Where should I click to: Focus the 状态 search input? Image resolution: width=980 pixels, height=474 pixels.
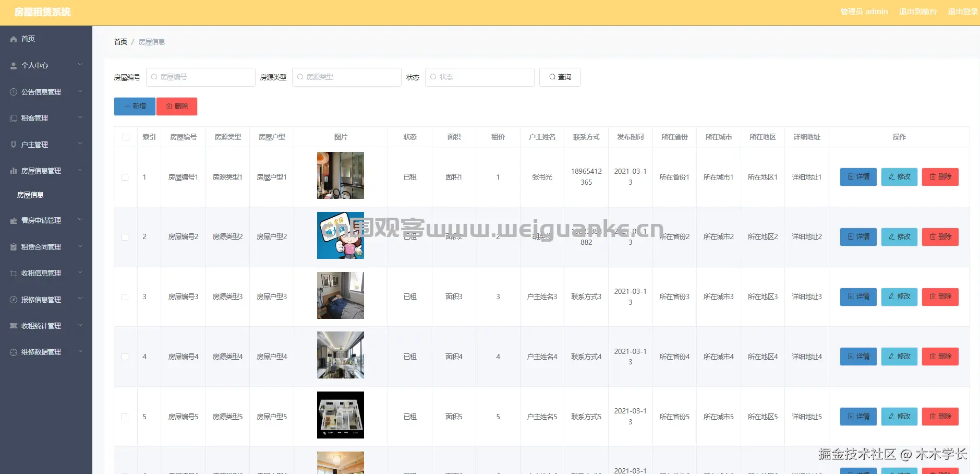(x=480, y=77)
